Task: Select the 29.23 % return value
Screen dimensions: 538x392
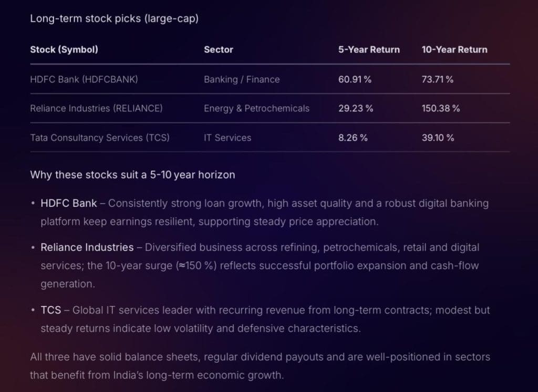Action: [x=356, y=109]
